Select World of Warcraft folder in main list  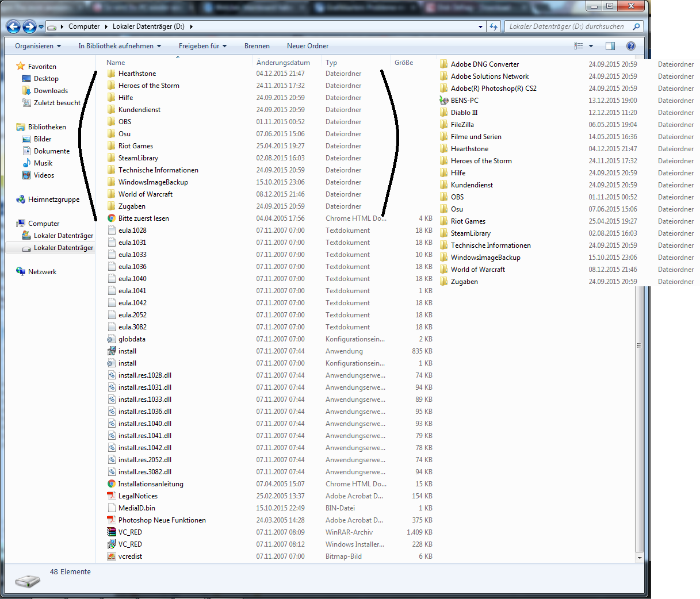point(146,194)
